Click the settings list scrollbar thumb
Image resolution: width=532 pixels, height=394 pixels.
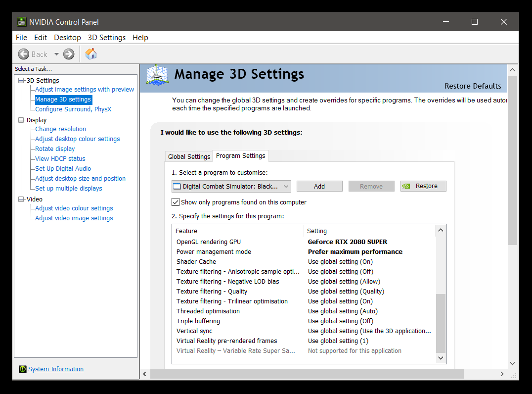(x=441, y=323)
